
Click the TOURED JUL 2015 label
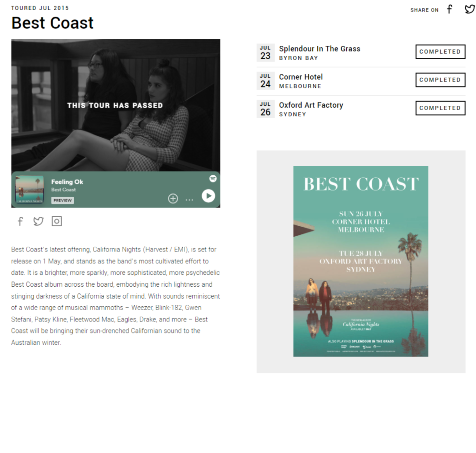pos(40,8)
